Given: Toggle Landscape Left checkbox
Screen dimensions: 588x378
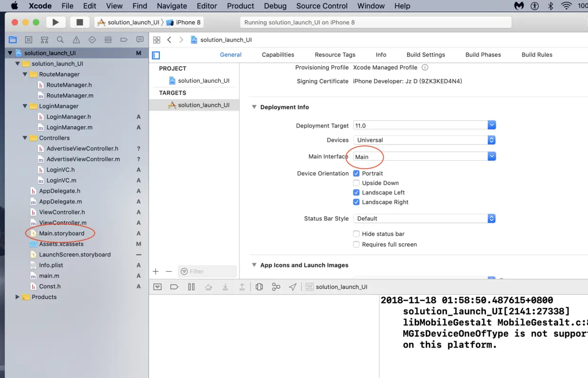Looking at the screenshot, I should [x=356, y=193].
